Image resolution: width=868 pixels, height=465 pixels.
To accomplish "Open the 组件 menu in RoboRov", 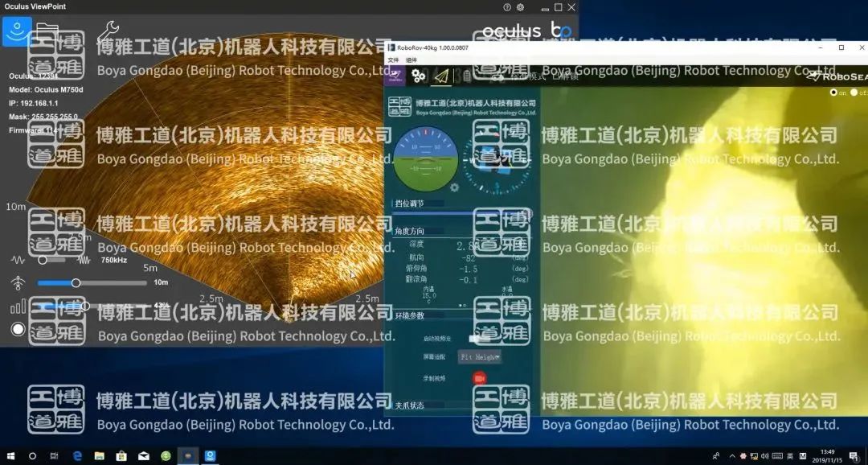I will click(411, 60).
